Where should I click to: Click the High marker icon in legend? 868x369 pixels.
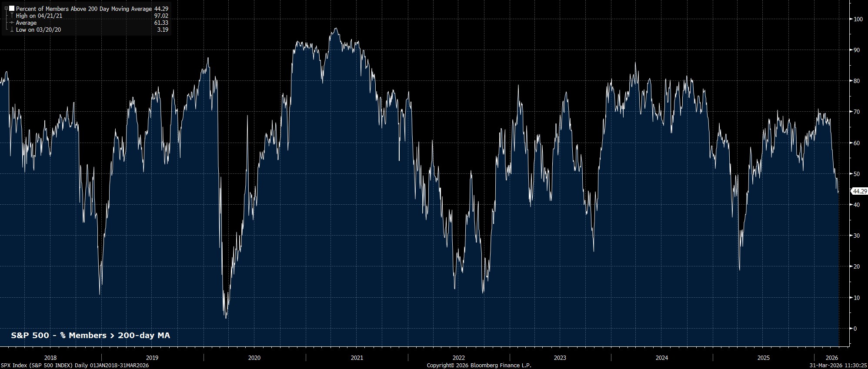[12, 16]
